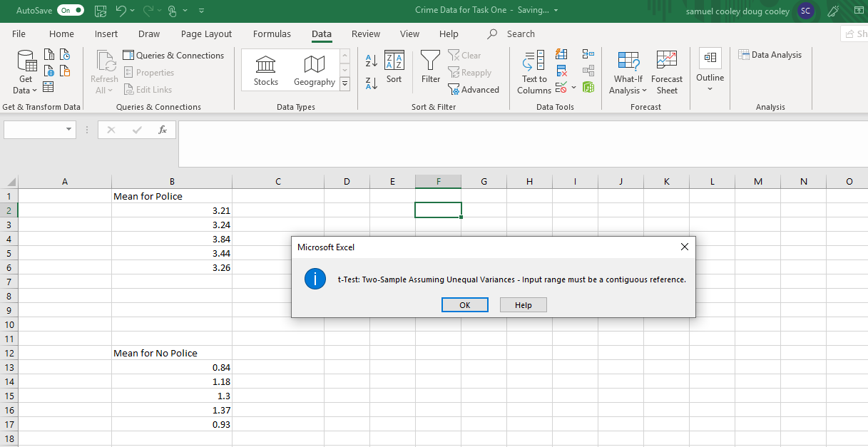Screen dimensions: 868x447
Task: Switch to the Formulas ribbon tab
Action: 272,34
